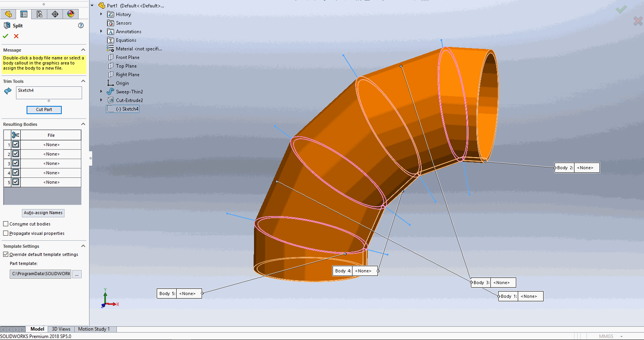Open the ConfigurationManager tab icon
Screen dimensions: 644x340
click(39, 14)
